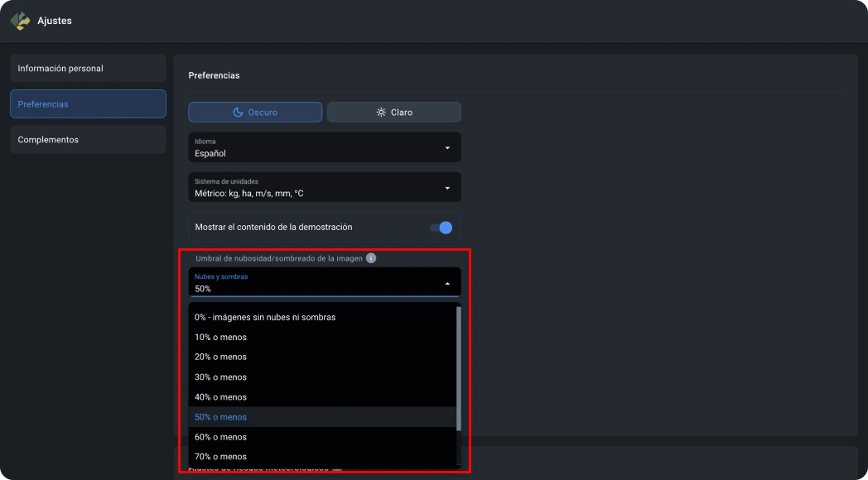Open the Sistema de unidades dropdown
The image size is (868, 480).
click(447, 188)
